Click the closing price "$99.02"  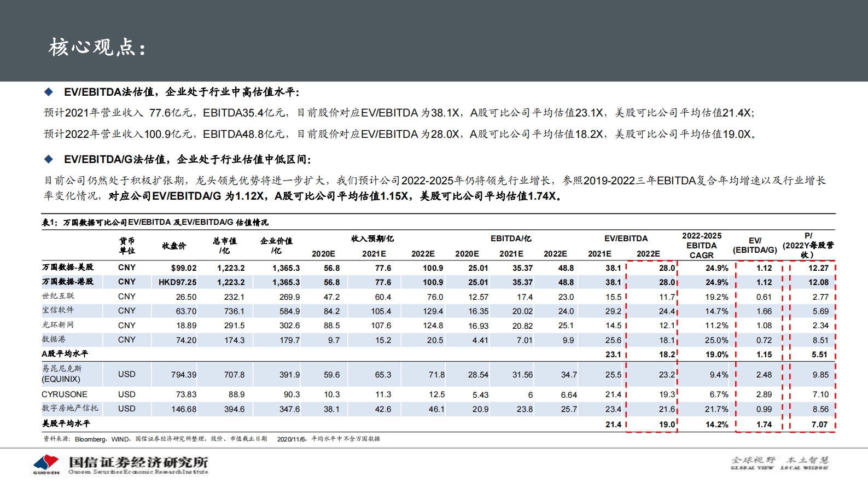pyautogui.click(x=184, y=268)
